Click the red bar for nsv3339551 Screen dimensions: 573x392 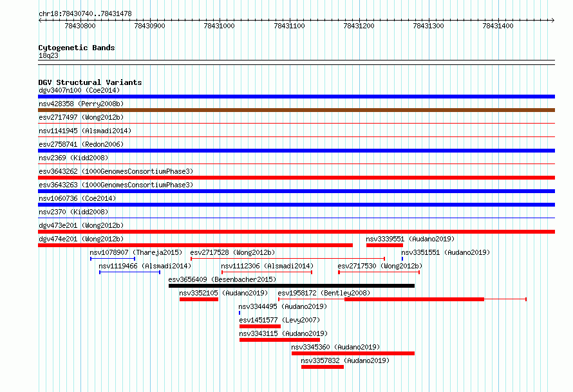coord(385,245)
